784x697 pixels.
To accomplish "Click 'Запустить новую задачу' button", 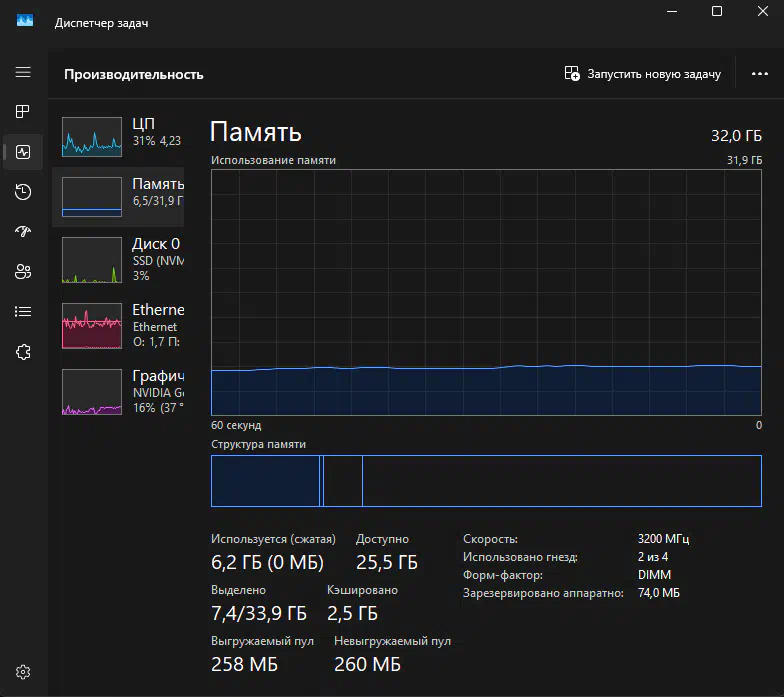I will tap(642, 74).
